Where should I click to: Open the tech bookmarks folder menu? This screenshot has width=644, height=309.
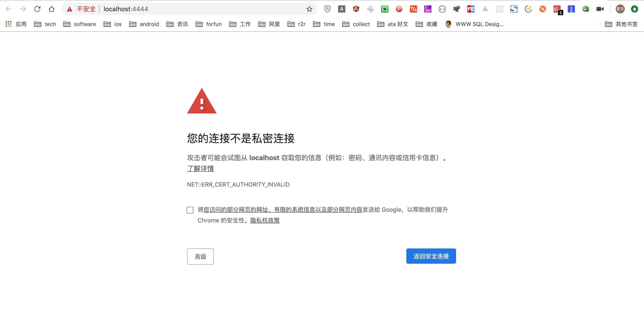[x=45, y=24]
